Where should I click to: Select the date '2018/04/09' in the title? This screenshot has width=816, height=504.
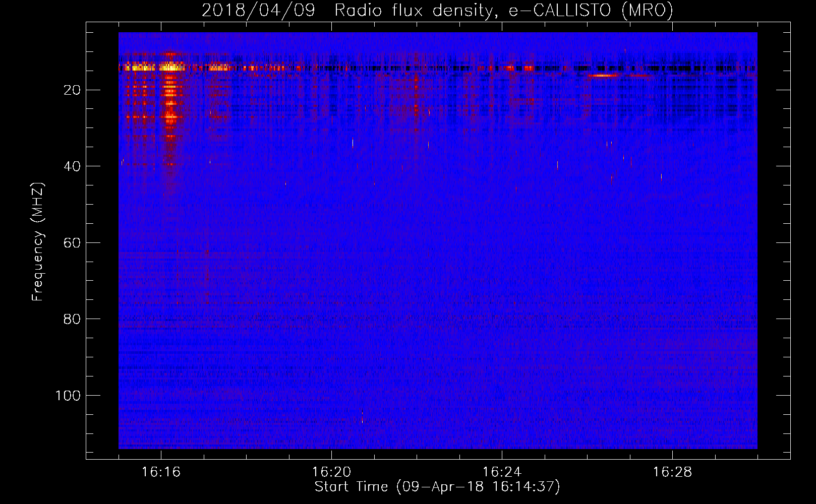click(x=259, y=11)
